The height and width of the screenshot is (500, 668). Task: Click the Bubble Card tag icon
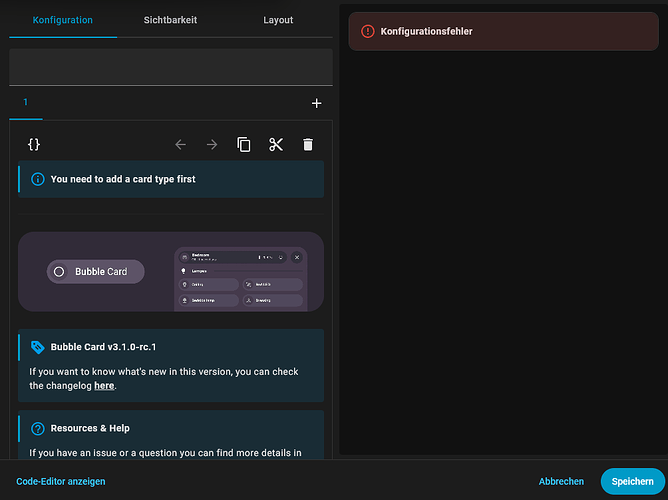(38, 347)
